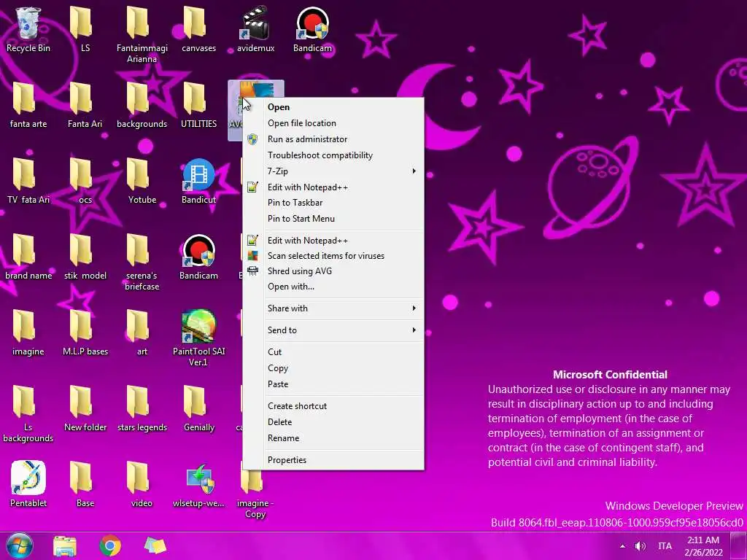747x560 pixels.
Task: Open the volume speaker icon
Action: (x=640, y=546)
